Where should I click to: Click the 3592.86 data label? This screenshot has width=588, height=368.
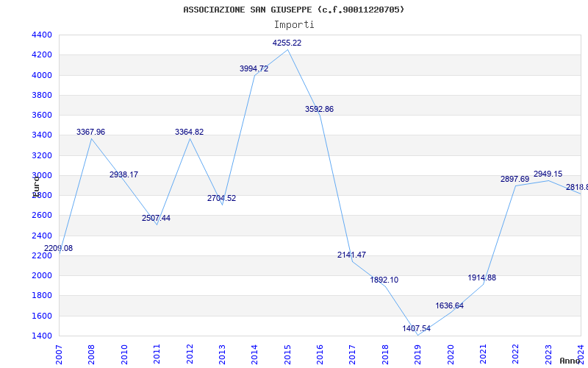(319, 109)
